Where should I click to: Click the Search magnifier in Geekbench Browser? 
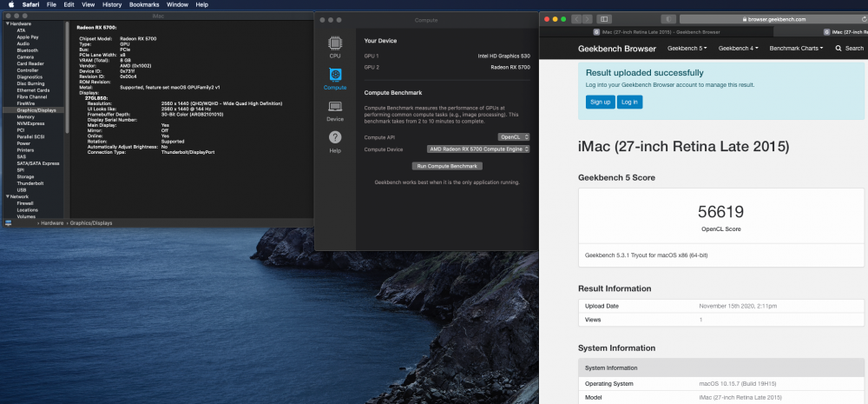point(838,48)
